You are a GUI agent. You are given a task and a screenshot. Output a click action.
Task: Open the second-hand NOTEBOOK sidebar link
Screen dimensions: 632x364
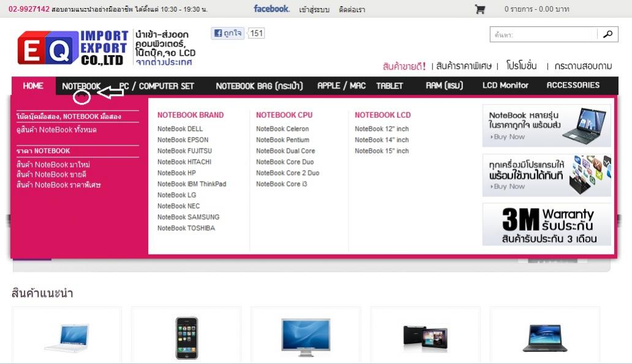pos(69,116)
